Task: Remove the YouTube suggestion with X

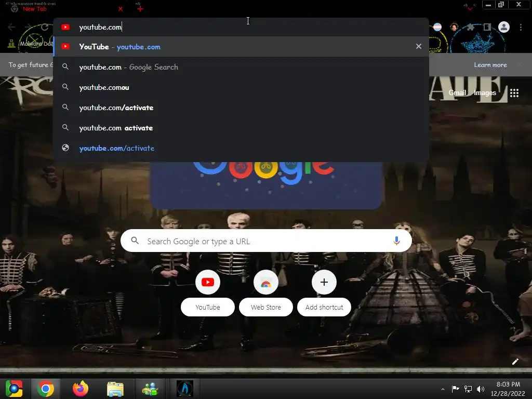Action: point(419,46)
